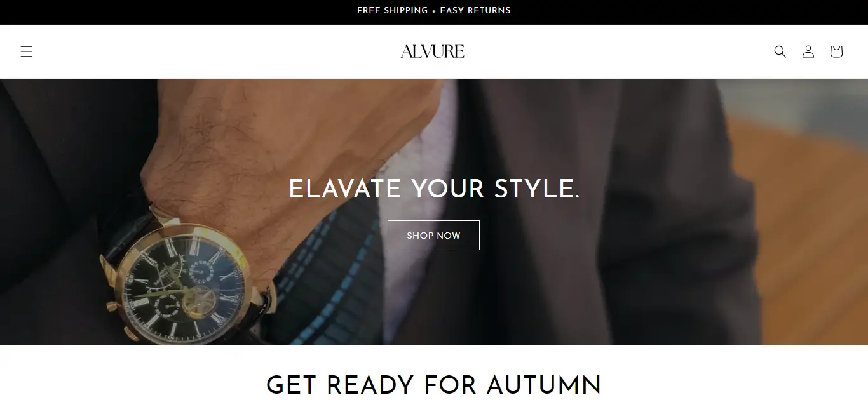Click the search magnifier icon

tap(780, 51)
